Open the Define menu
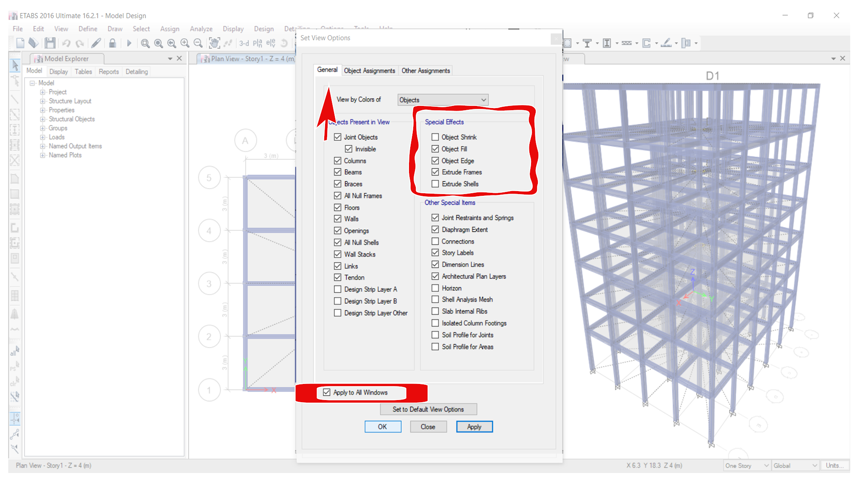This screenshot has height=481, width=868. pyautogui.click(x=87, y=28)
